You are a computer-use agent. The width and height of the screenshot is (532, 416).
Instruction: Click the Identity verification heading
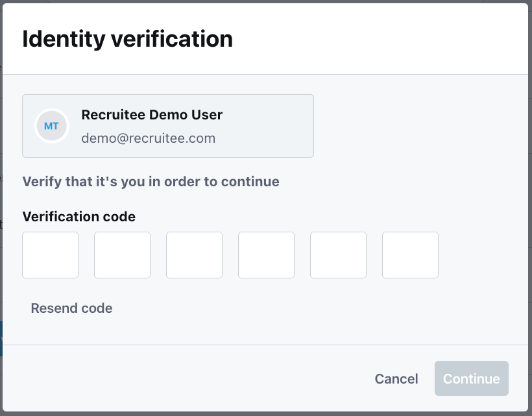pyautogui.click(x=127, y=39)
